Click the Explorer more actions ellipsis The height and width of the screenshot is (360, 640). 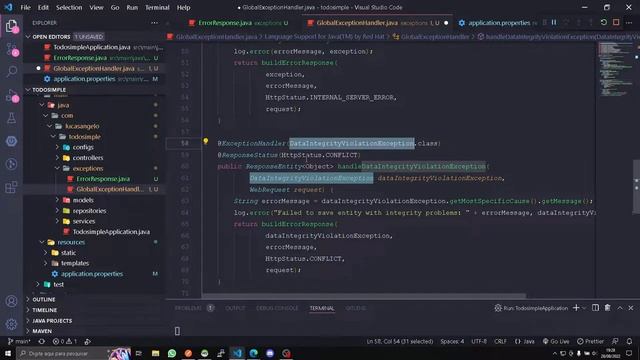(x=154, y=23)
